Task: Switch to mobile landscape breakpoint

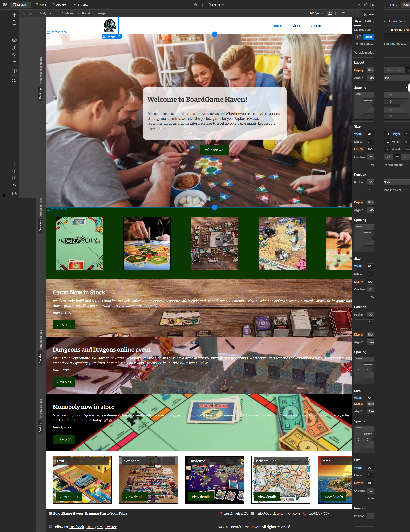Action: [343, 13]
